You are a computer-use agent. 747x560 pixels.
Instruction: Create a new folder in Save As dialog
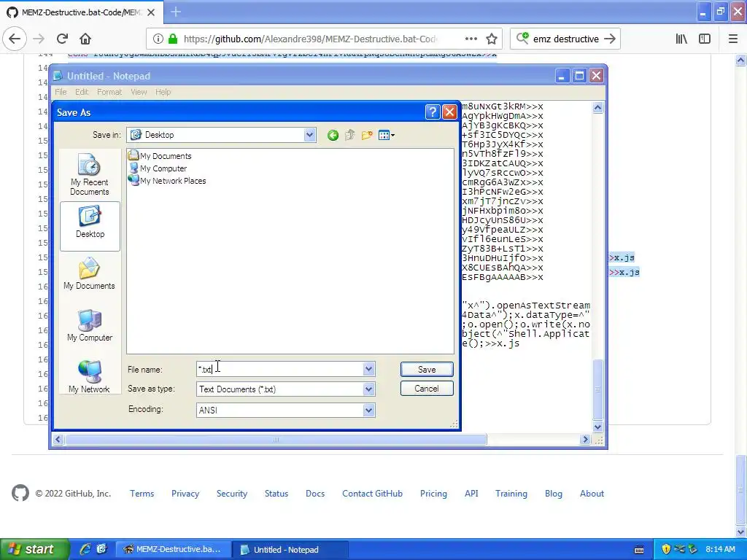click(x=367, y=135)
